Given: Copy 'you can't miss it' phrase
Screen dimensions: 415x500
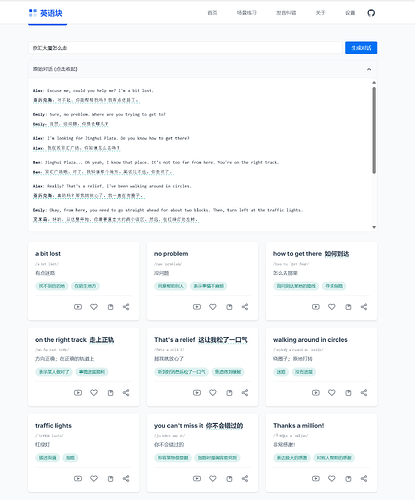Looking at the screenshot, I should 229,479.
